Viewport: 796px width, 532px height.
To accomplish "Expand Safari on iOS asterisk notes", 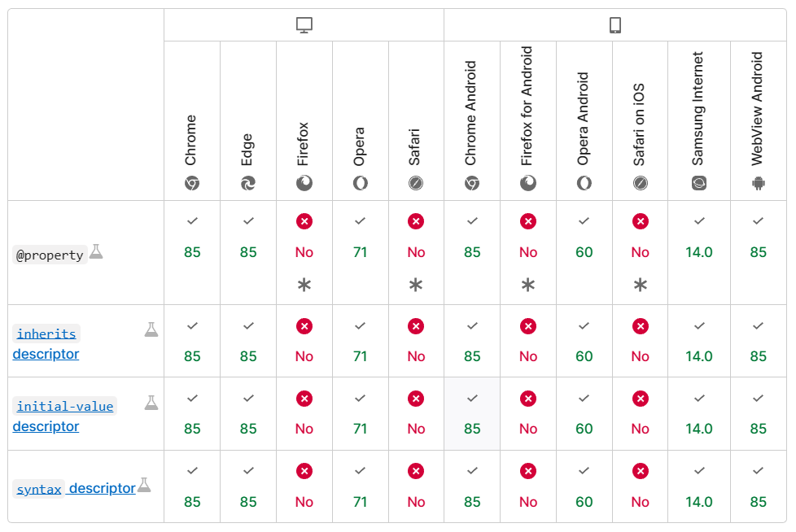I will point(641,285).
